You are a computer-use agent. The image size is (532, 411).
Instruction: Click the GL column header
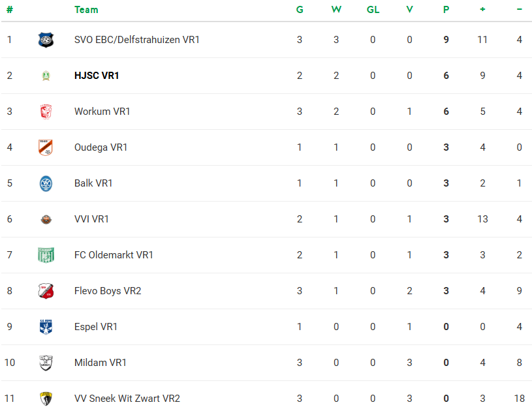[373, 10]
